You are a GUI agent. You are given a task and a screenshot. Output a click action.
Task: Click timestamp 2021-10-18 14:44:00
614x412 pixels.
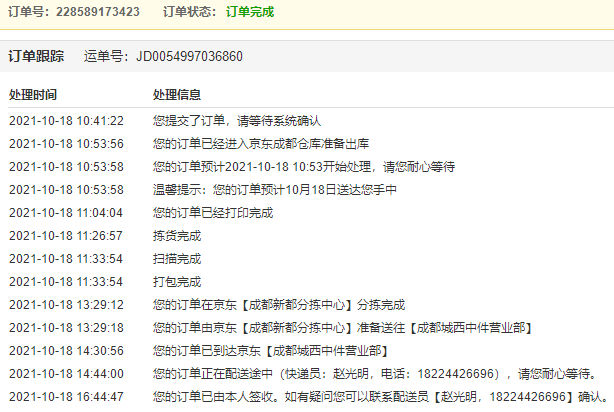(66, 374)
